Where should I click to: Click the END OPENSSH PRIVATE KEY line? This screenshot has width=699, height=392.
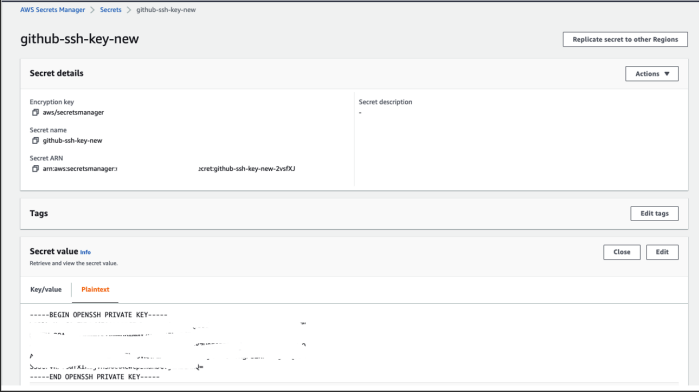pyautogui.click(x=95, y=377)
